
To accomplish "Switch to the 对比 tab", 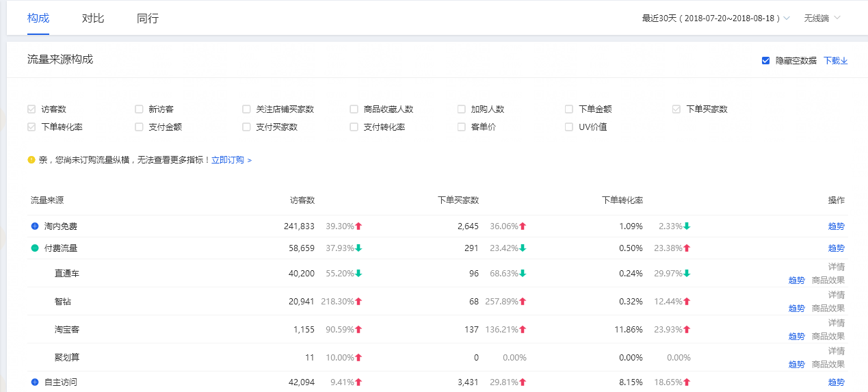I will point(93,18).
